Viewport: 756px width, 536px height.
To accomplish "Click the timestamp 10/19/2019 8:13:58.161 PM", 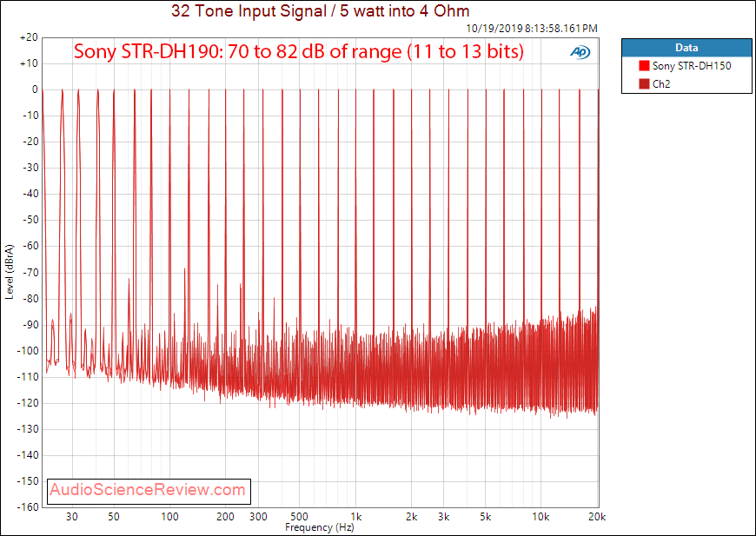I will 532,29.
